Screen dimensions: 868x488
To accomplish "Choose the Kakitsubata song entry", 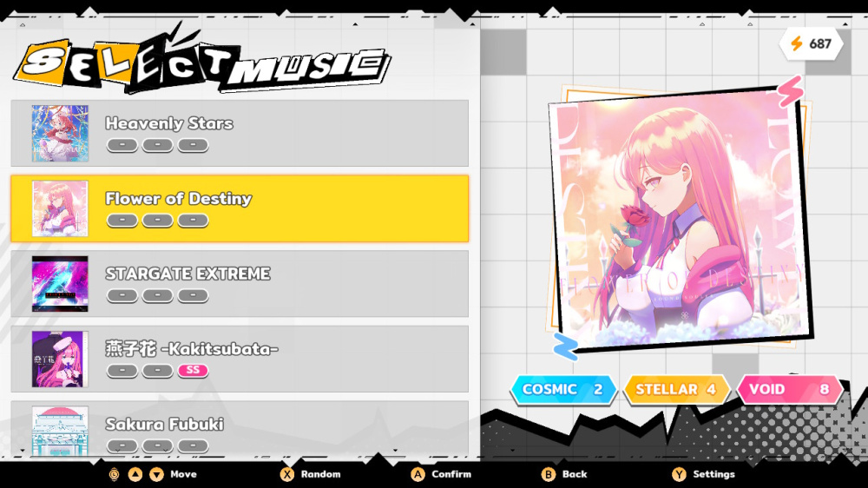I will (x=240, y=359).
